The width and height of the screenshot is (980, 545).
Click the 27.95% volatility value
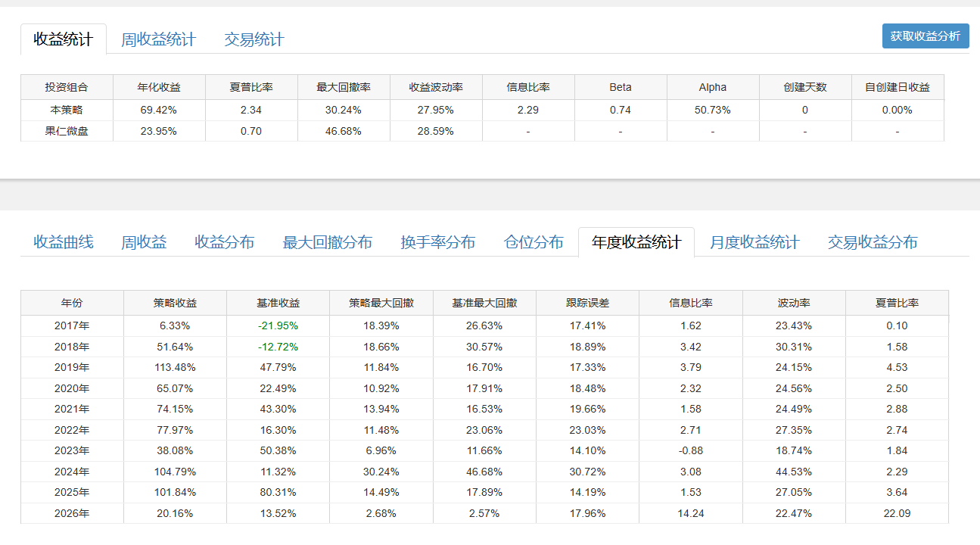[x=436, y=110]
